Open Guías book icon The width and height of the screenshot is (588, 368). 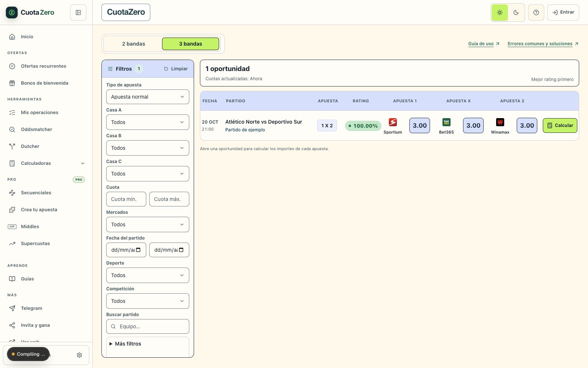coord(12,279)
